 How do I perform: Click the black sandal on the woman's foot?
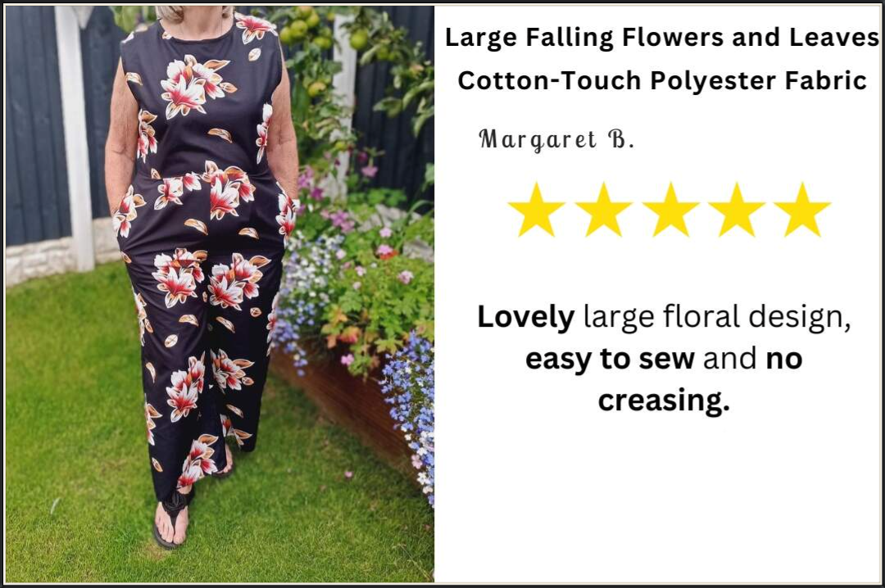171,520
